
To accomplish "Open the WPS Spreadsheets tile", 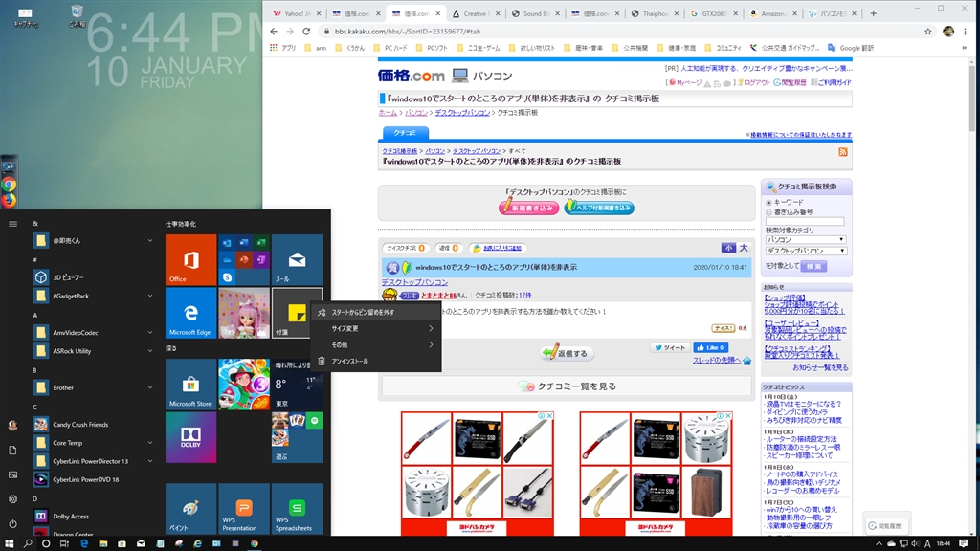I will pyautogui.click(x=297, y=509).
